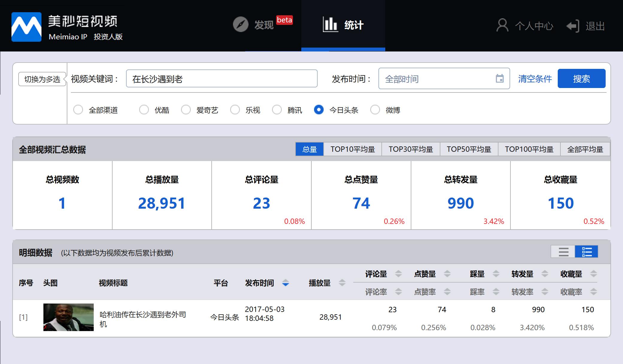Switch to compact list view in 明细数据

(x=563, y=252)
